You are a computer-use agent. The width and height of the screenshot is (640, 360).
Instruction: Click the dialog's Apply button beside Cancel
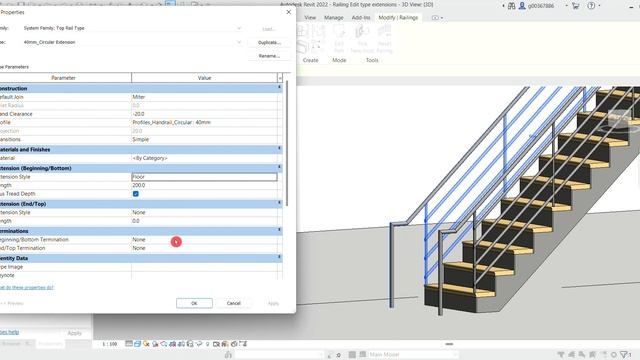click(x=273, y=303)
